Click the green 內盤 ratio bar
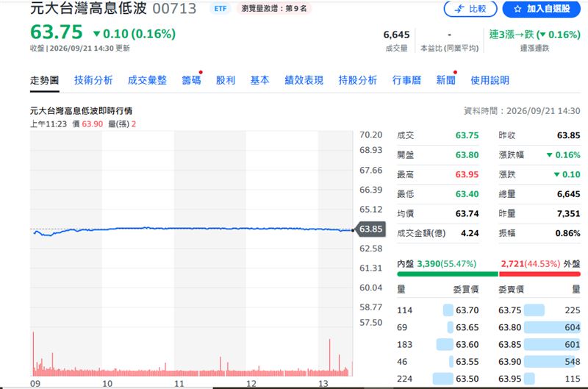The width and height of the screenshot is (588, 389). [x=448, y=274]
